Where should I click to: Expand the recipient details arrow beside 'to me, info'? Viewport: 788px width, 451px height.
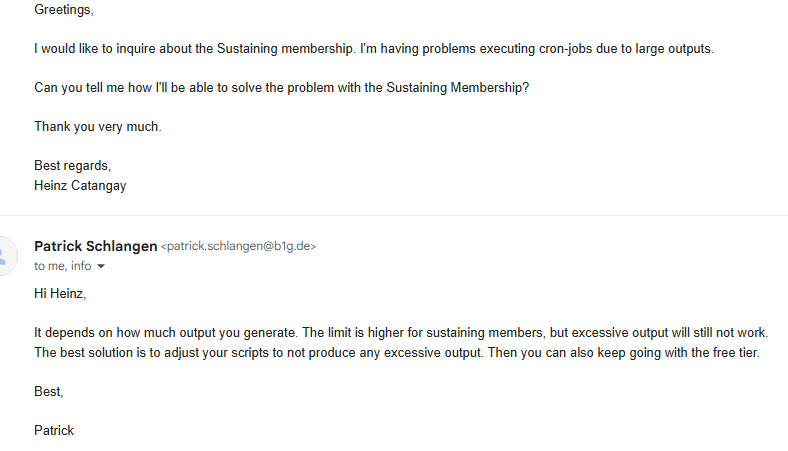click(x=101, y=266)
